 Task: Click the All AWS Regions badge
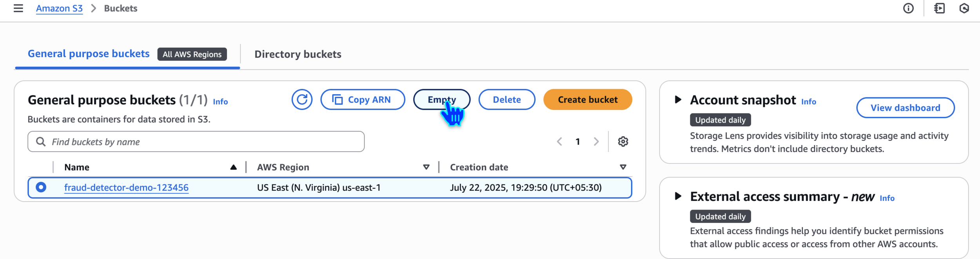coord(192,54)
